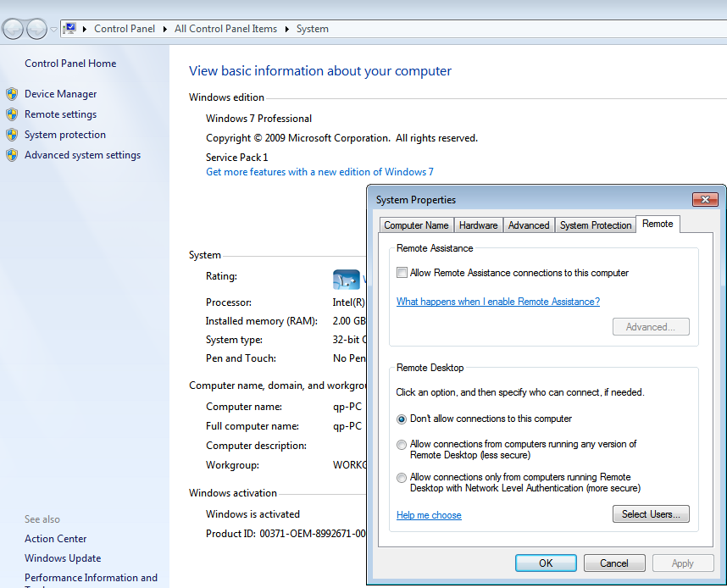Click OK in System Properties
Screen dimensions: 727x588
(546, 563)
